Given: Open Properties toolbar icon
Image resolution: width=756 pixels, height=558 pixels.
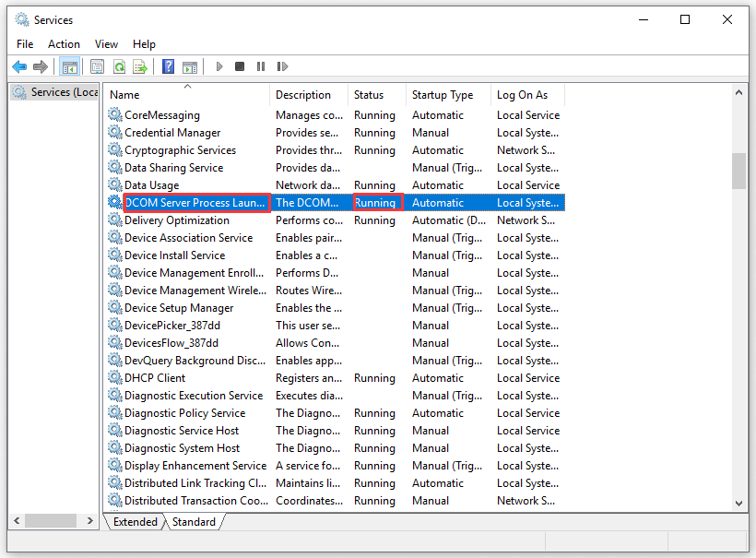Looking at the screenshot, I should pyautogui.click(x=98, y=66).
